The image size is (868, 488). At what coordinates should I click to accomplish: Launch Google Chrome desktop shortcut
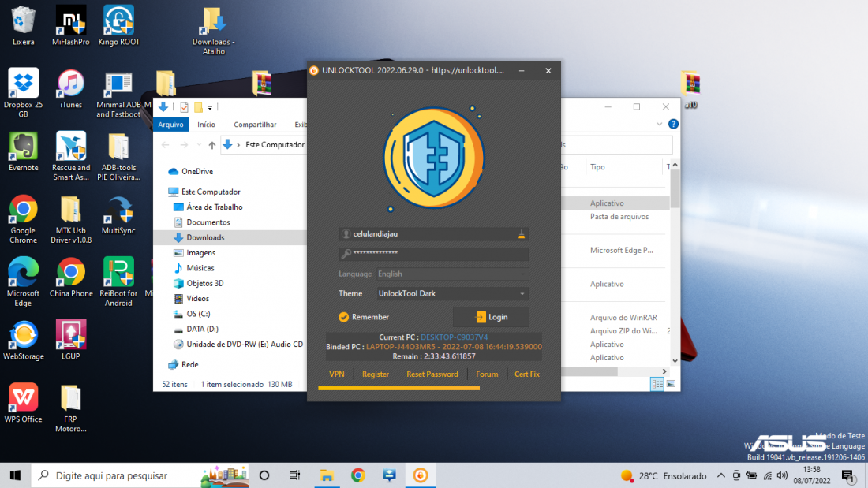point(23,219)
